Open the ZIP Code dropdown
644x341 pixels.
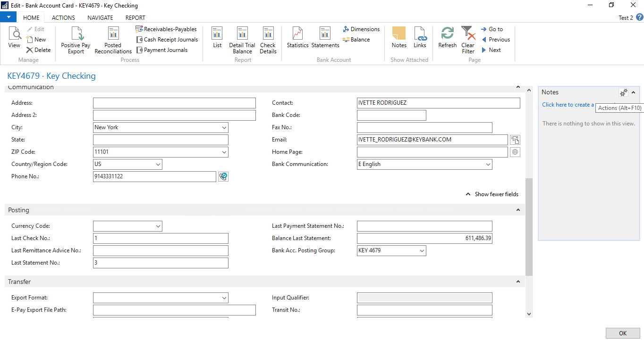click(224, 152)
